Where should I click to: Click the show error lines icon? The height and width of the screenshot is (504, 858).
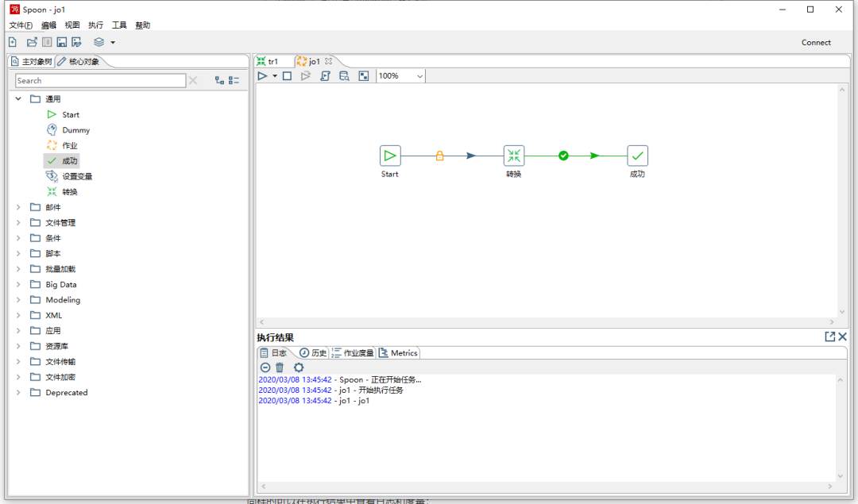[x=265, y=367]
